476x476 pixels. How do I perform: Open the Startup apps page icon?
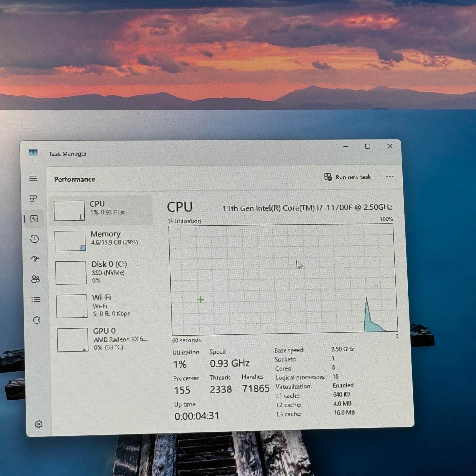click(x=35, y=259)
